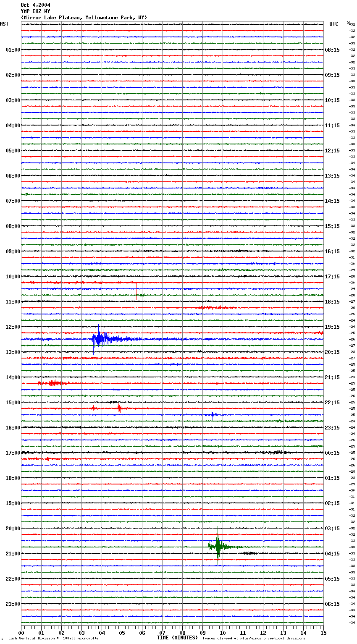The height and width of the screenshot is (644, 357).
Task: Select the 20:00 MST hour label
Action: point(13,529)
